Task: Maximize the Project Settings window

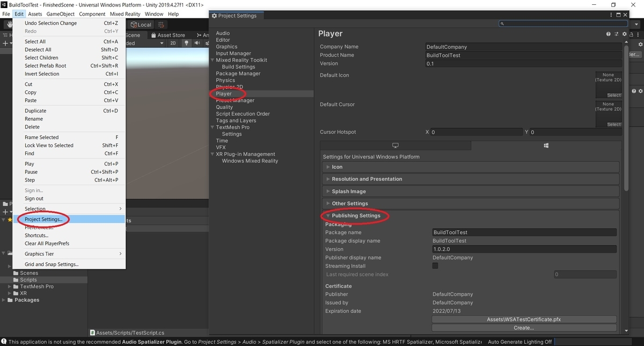Action: pyautogui.click(x=619, y=16)
